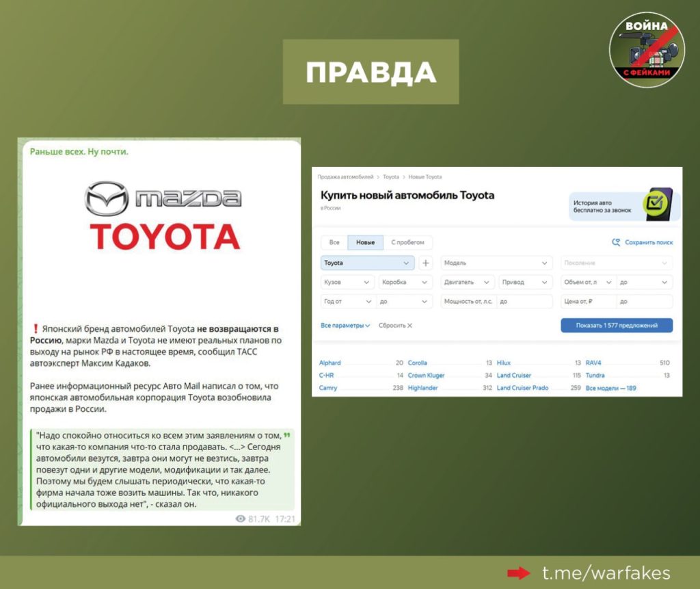Click the Купить новый автомобиль Toyota heading
This screenshot has width=700, height=589.
coord(407,195)
